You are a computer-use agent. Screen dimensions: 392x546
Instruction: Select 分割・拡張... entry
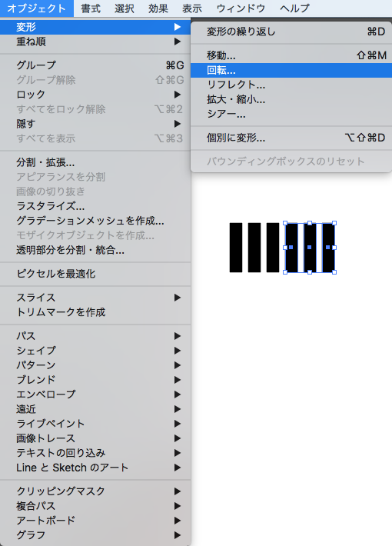pyautogui.click(x=95, y=162)
